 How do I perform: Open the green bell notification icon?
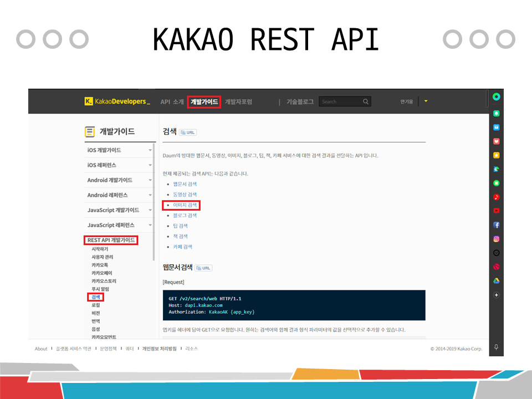tap(496, 113)
